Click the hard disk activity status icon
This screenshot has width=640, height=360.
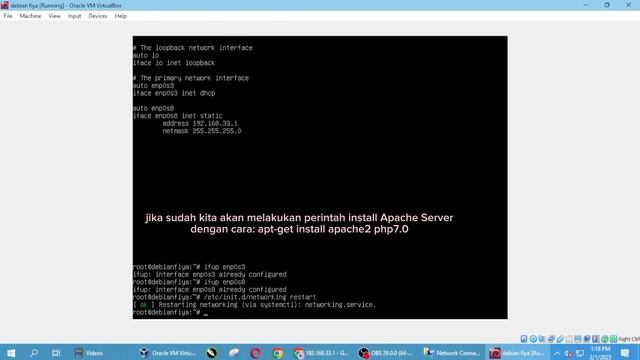tap(524, 339)
